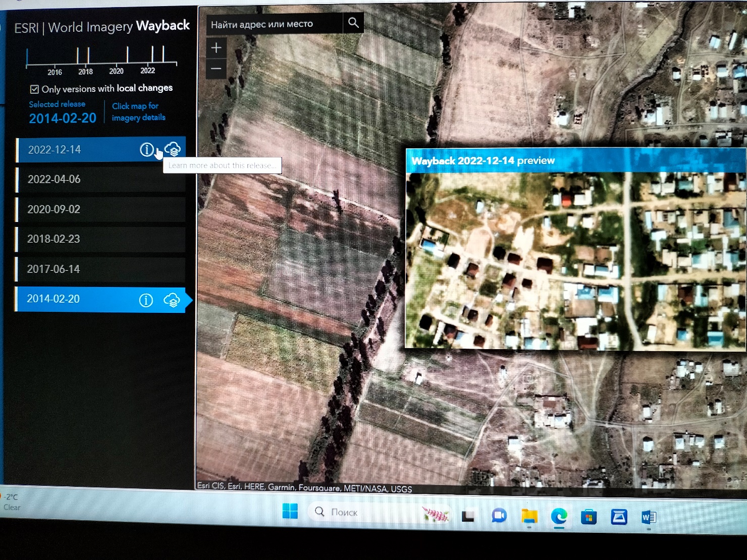This screenshot has height=560, width=747.
Task: Launch the Chat app from the taskbar
Action: 499,516
